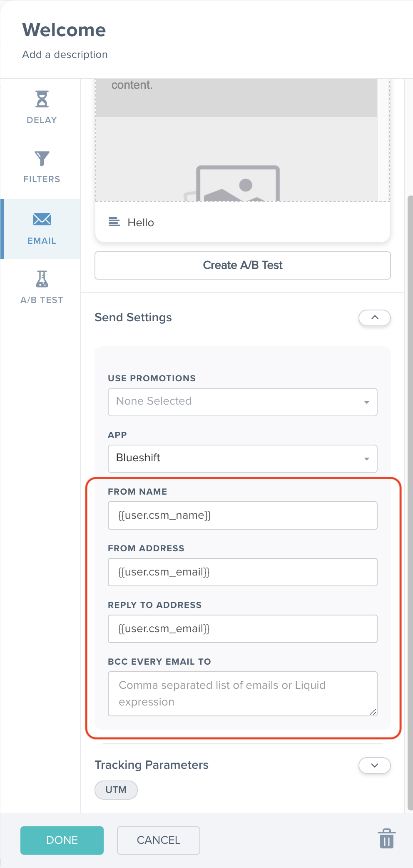The height and width of the screenshot is (868, 413).
Task: Click the text-lines icon beside Hello
Action: coord(114,223)
